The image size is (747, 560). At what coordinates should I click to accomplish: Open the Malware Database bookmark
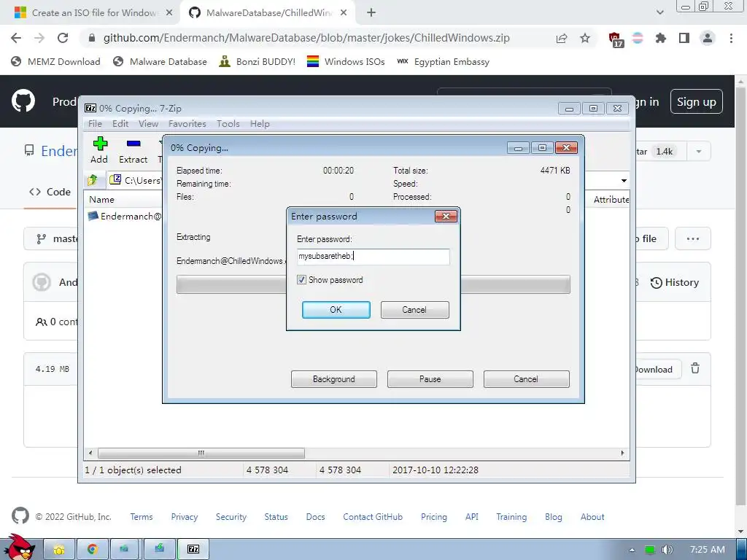coord(160,61)
